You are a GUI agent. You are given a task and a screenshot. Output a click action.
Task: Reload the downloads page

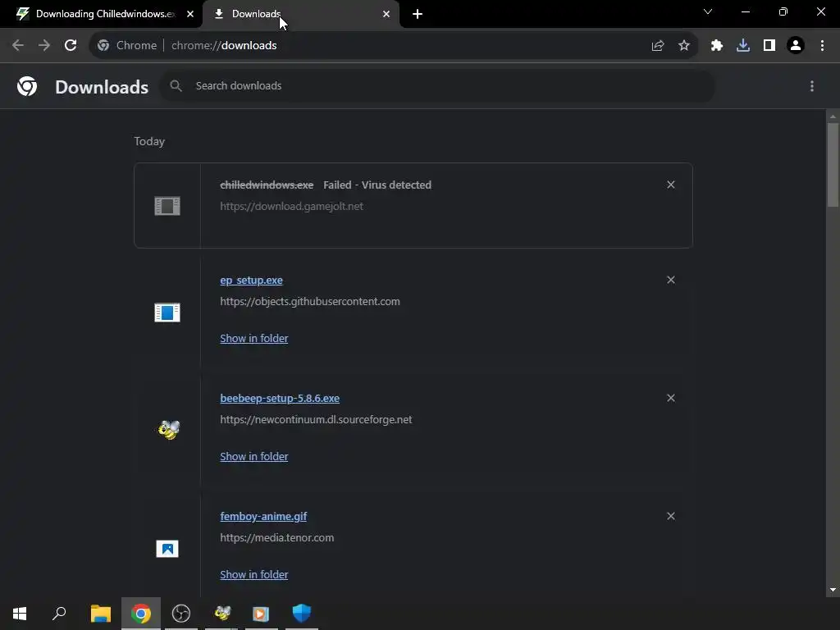tap(71, 46)
